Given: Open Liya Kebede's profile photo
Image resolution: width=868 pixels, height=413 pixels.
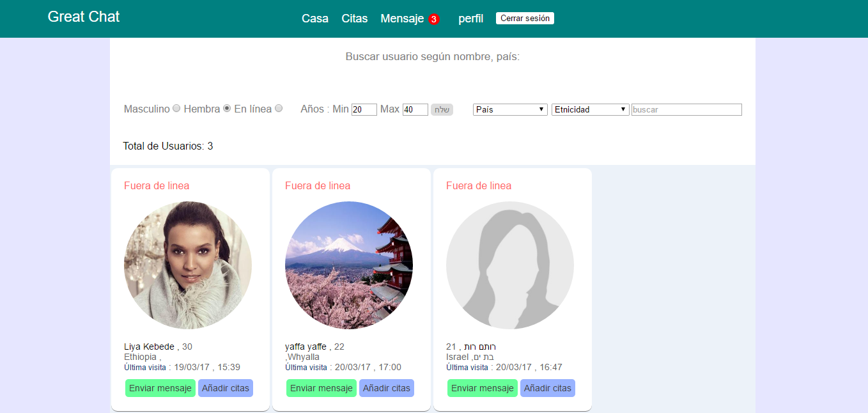Looking at the screenshot, I should 188,265.
